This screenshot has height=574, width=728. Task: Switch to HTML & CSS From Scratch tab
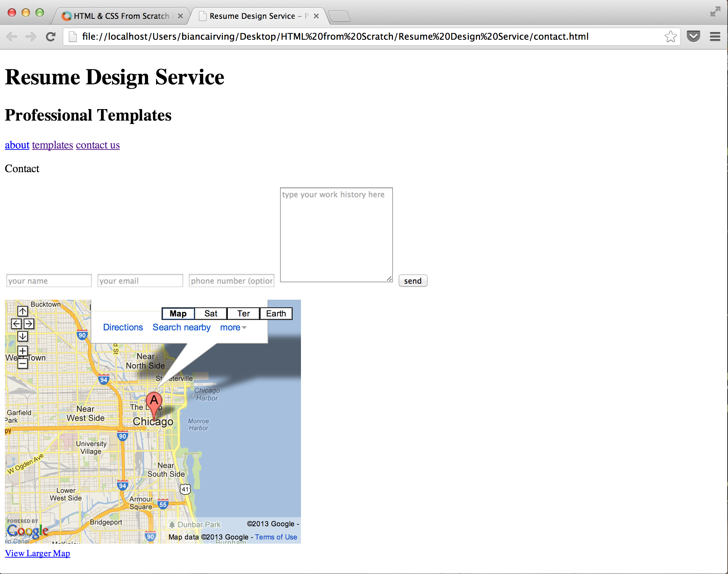pyautogui.click(x=121, y=16)
